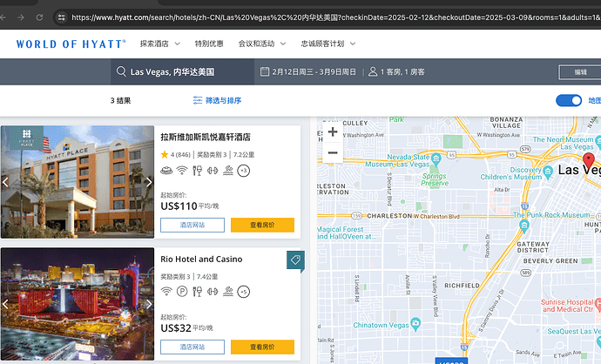Image resolution: width=601 pixels, height=364 pixels.
Task: Click the star rating 4 (846)
Action: (x=176, y=154)
